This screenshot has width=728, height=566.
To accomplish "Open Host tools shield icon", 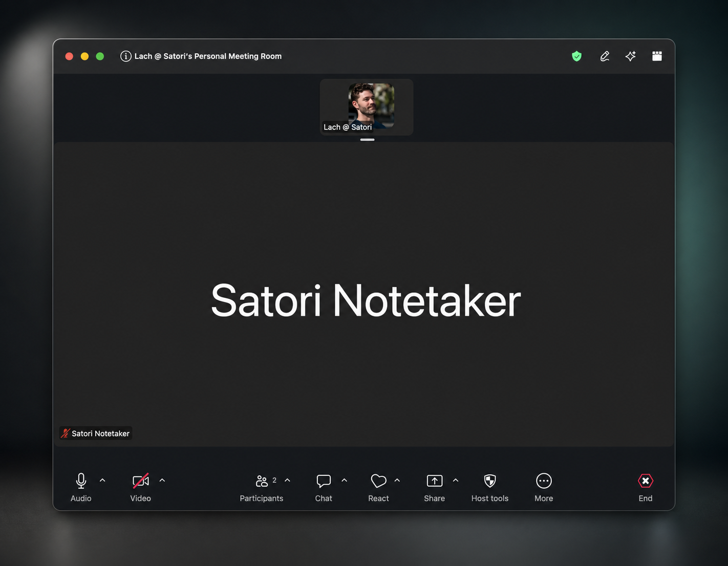I will pyautogui.click(x=490, y=481).
